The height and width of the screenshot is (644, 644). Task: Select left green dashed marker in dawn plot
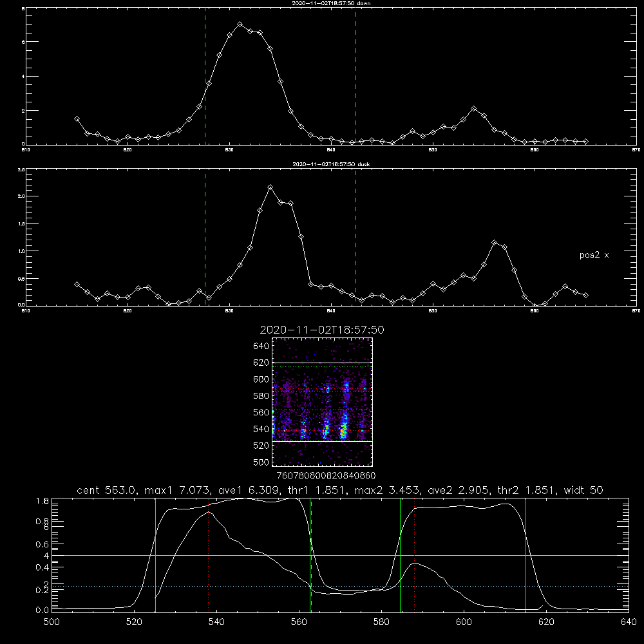click(x=205, y=77)
